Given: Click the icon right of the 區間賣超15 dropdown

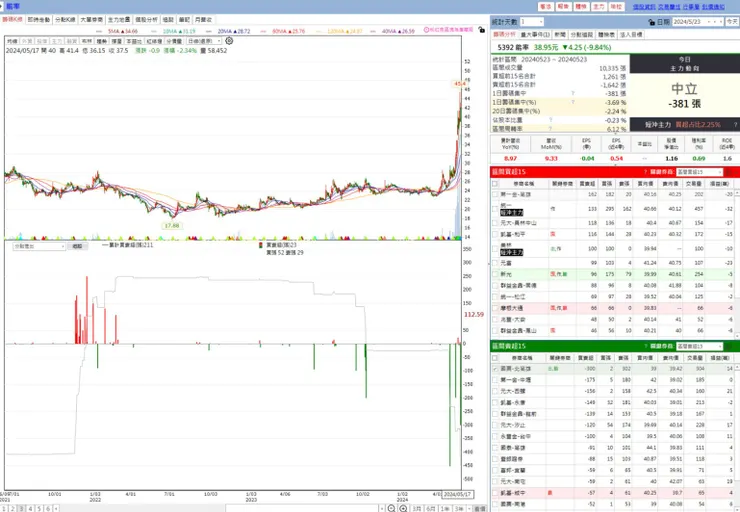Looking at the screenshot, I should [x=729, y=346].
